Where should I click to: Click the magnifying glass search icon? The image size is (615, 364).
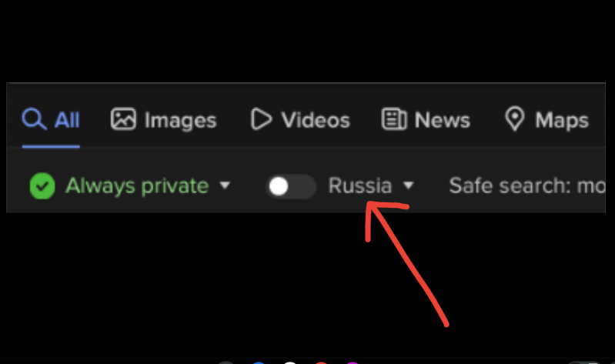coord(34,119)
